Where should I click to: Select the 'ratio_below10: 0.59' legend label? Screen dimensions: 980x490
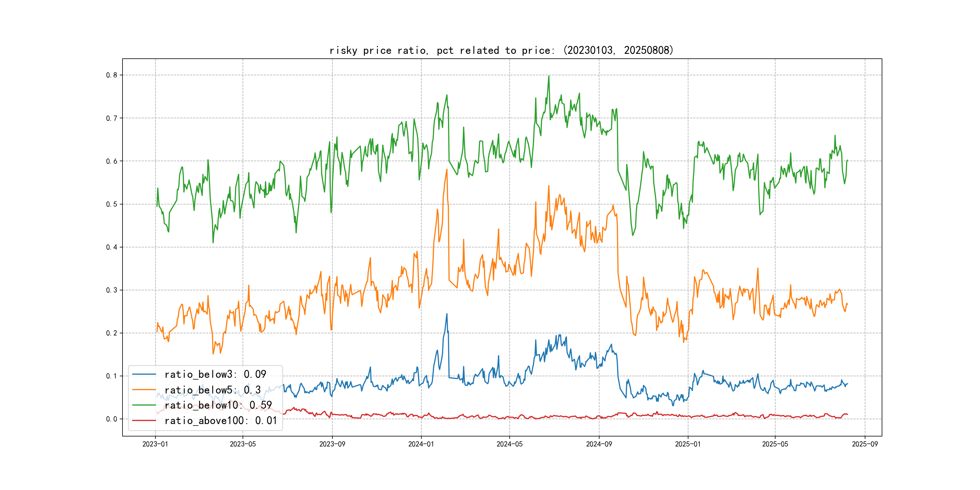[218, 405]
